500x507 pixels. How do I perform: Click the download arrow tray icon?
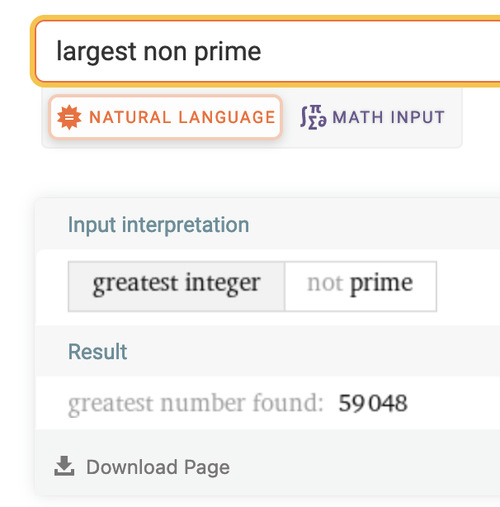pos(64,466)
